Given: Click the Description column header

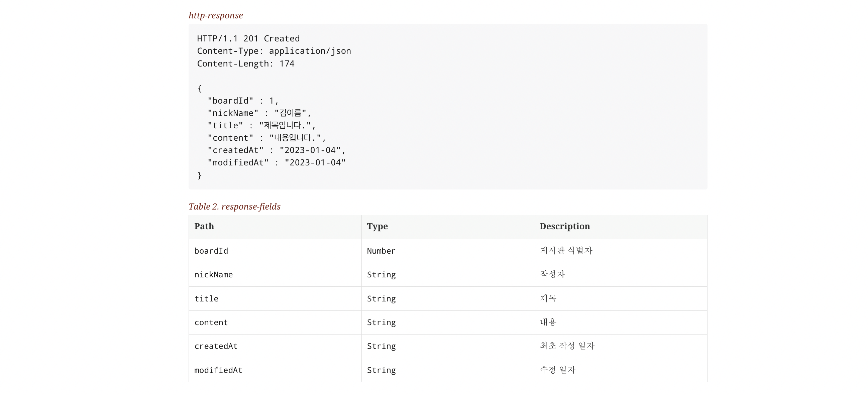Looking at the screenshot, I should click(564, 226).
